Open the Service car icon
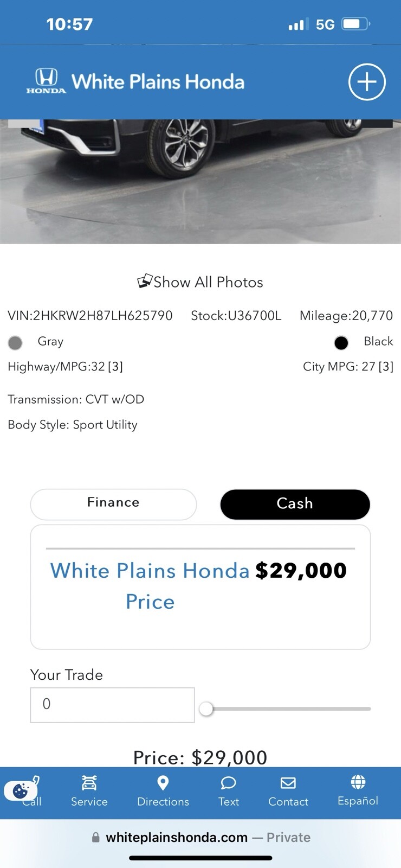Image resolution: width=401 pixels, height=868 pixels. 89,783
